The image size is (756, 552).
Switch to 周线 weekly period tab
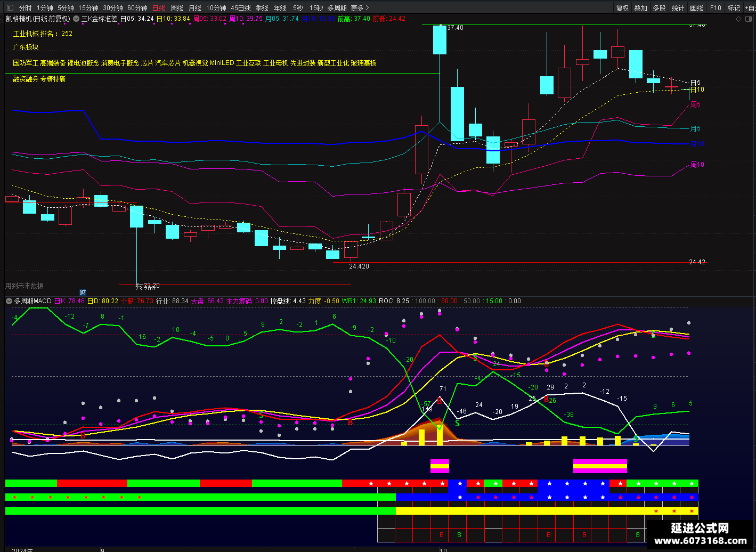(x=176, y=8)
